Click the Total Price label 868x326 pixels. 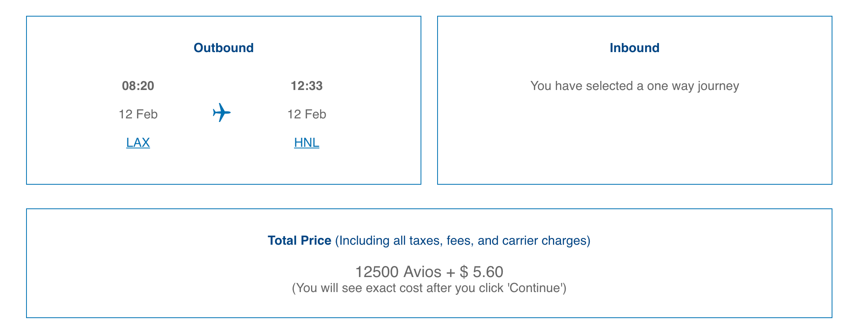pyautogui.click(x=299, y=240)
